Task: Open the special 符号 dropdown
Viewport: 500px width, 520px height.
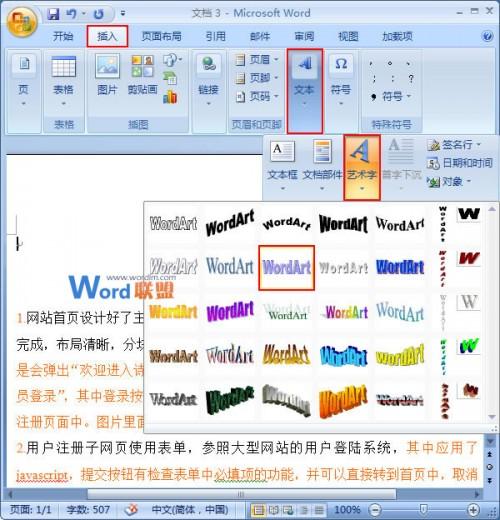Action: click(391, 96)
